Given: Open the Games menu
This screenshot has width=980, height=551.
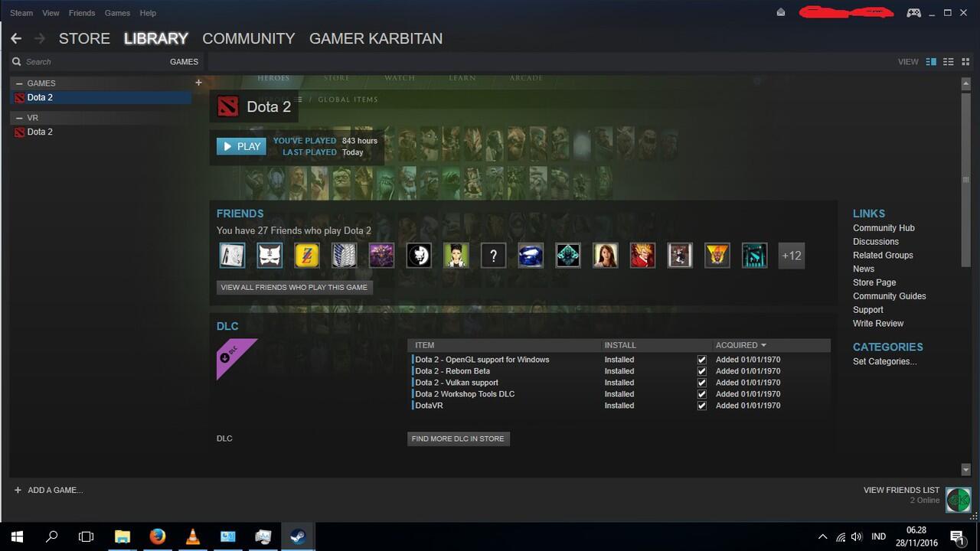Looking at the screenshot, I should (117, 13).
